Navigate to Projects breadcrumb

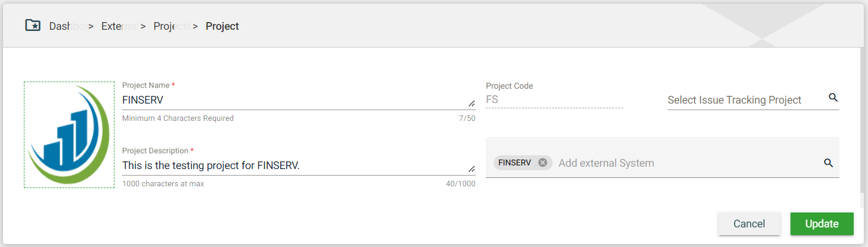[172, 26]
